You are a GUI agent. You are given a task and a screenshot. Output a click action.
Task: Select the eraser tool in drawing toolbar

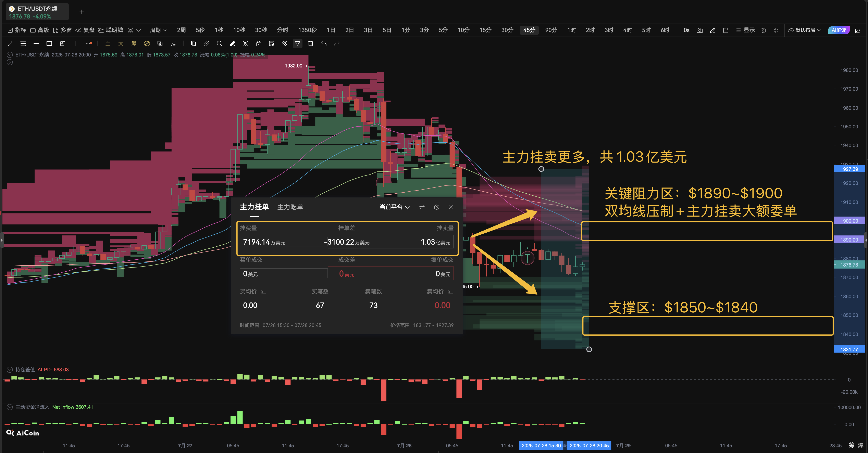pos(233,43)
